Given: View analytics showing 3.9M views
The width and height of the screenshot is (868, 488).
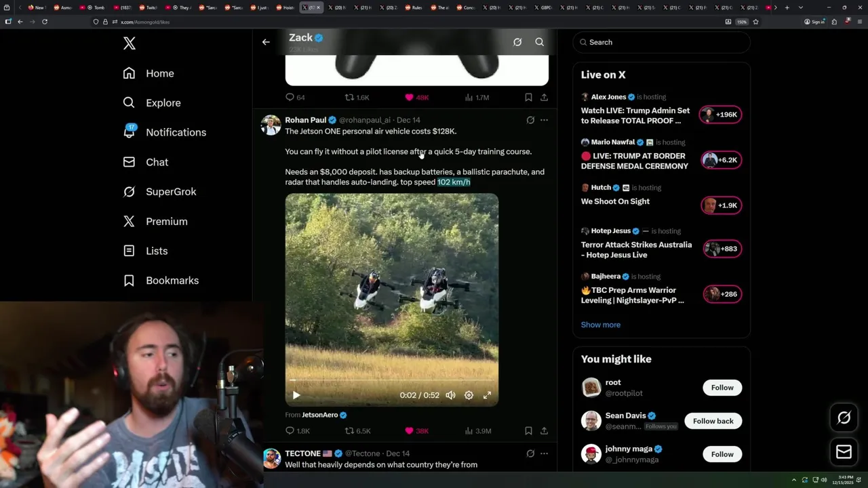Looking at the screenshot, I should coord(478,431).
